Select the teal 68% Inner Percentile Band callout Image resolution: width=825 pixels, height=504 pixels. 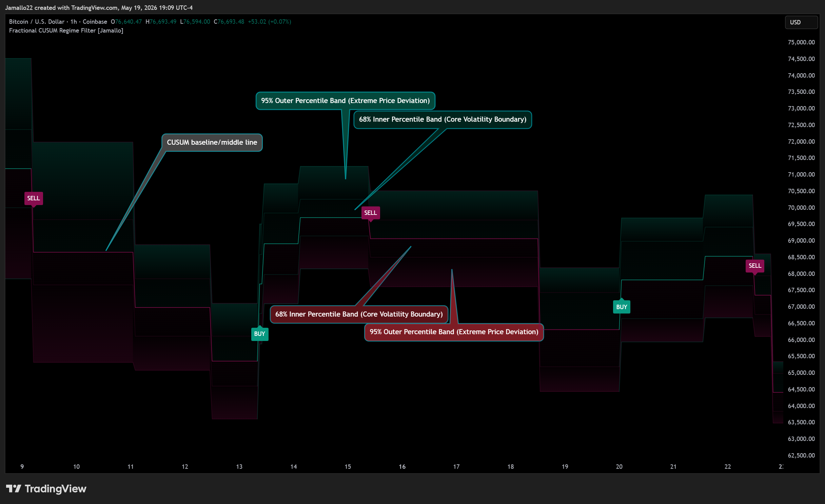(443, 119)
